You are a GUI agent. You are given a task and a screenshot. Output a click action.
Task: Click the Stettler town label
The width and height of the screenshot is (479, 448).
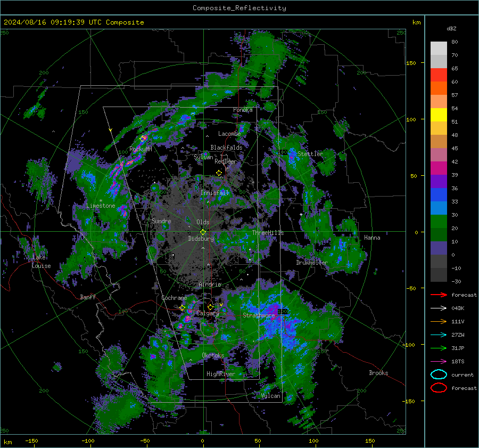pos(310,154)
